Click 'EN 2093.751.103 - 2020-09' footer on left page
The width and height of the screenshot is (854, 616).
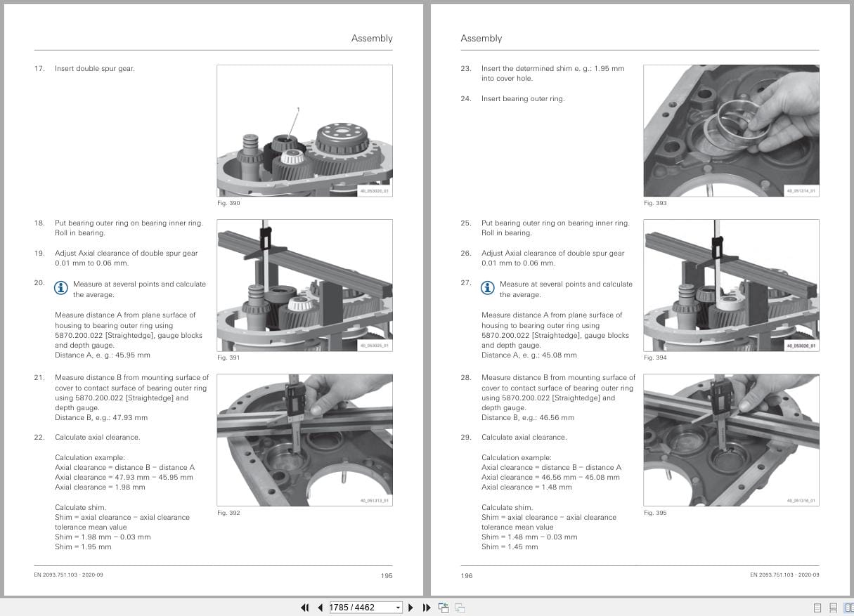[68, 575]
